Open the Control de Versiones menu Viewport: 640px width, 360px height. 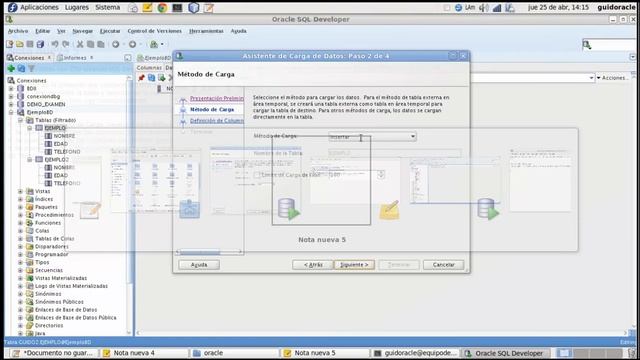click(154, 31)
